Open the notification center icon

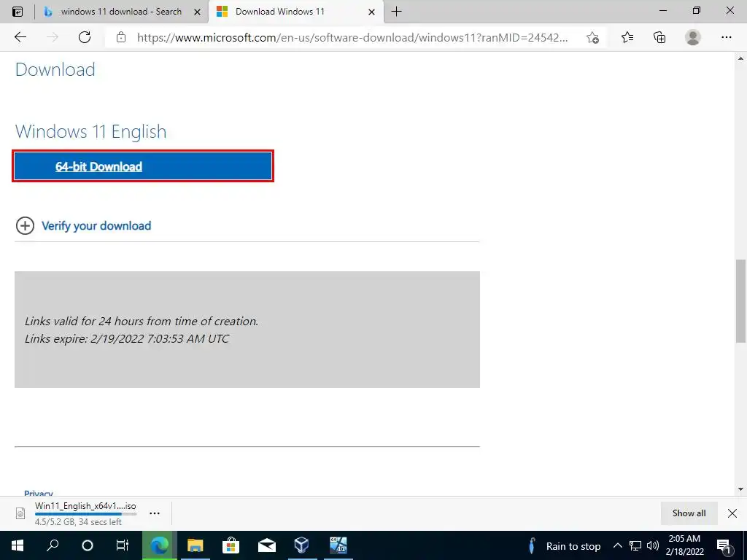pos(724,545)
